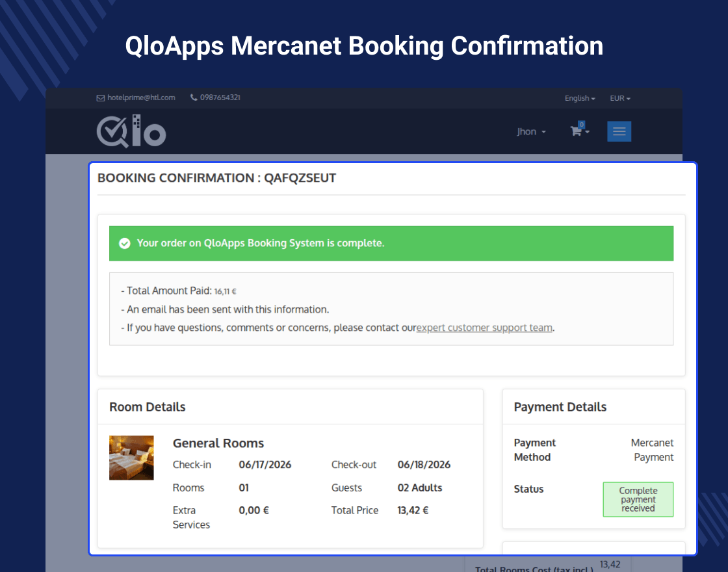The width and height of the screenshot is (728, 572).
Task: Click the General Rooms title
Action: [x=218, y=443]
